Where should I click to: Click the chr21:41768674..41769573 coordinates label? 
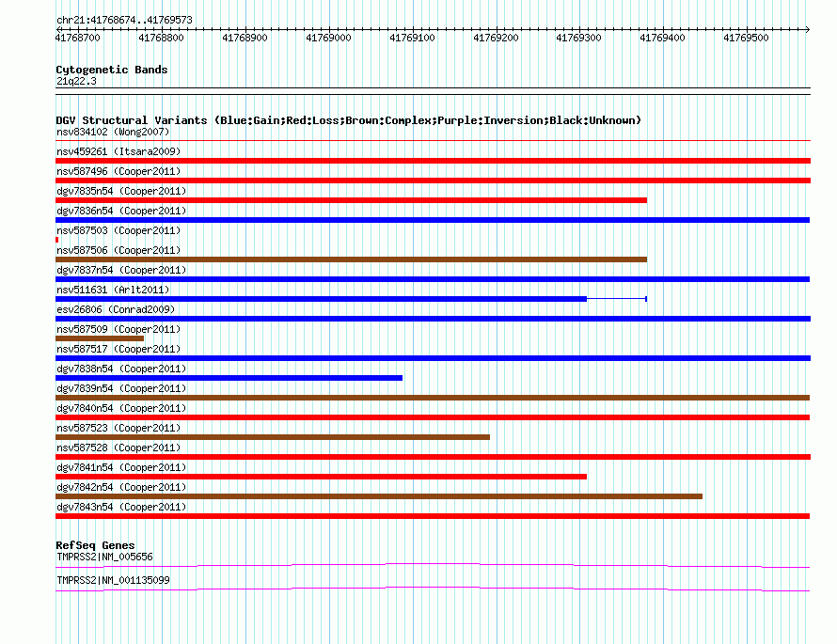pos(124,21)
